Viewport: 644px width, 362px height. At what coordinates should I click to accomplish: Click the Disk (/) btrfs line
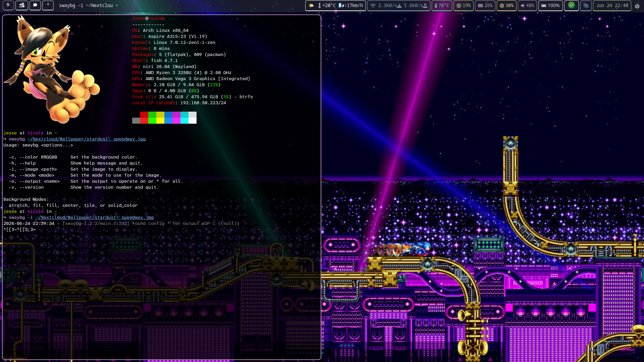point(193,97)
